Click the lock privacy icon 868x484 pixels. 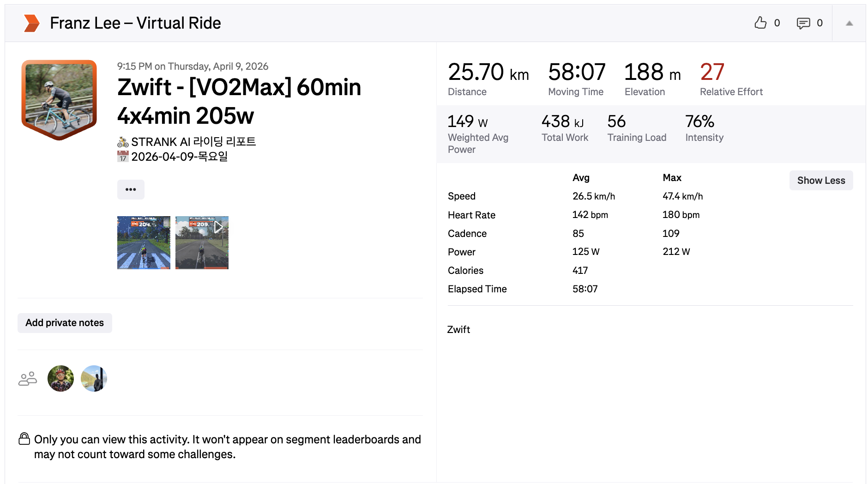[24, 439]
